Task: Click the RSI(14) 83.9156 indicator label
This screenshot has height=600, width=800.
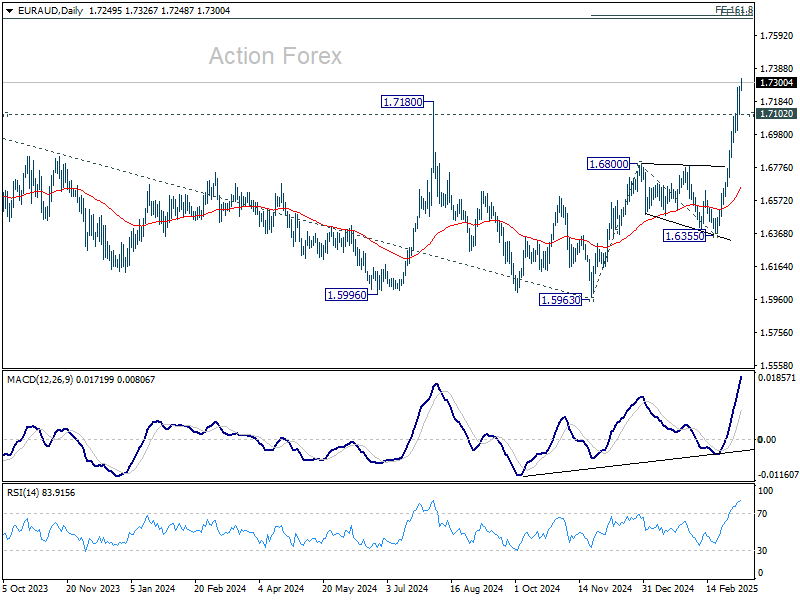Action: click(41, 493)
